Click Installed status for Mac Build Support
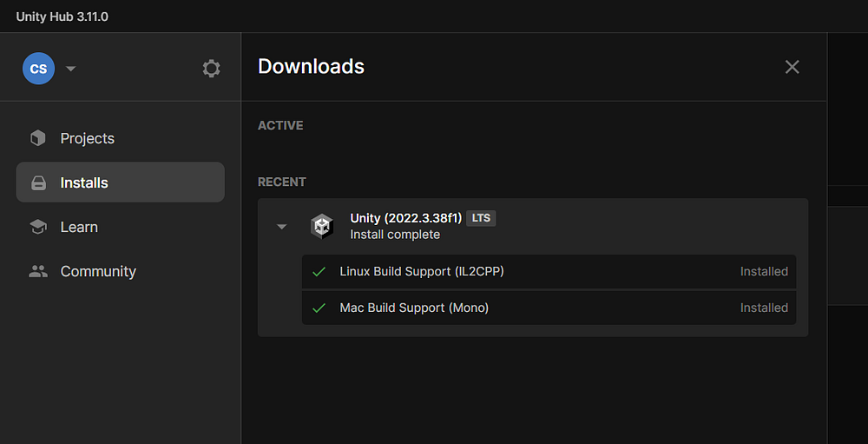Viewport: 868px width, 444px height. [764, 308]
